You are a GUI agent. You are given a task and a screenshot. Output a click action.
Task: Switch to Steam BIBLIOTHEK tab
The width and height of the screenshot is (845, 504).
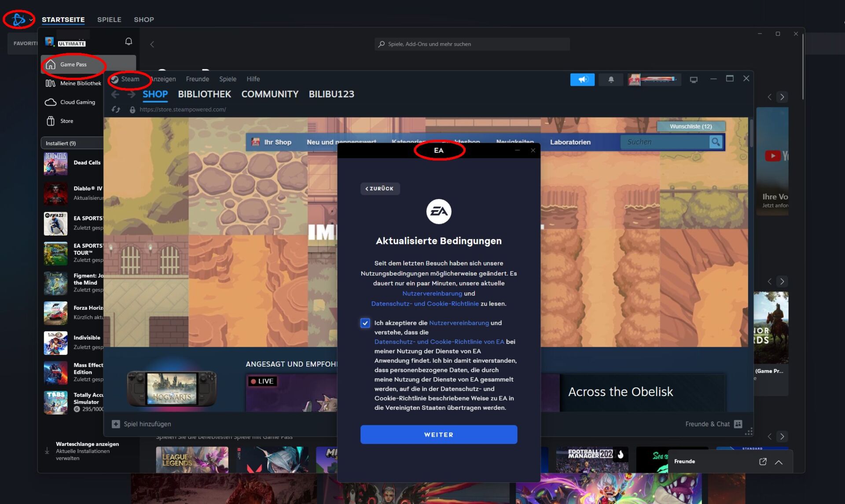click(x=204, y=94)
